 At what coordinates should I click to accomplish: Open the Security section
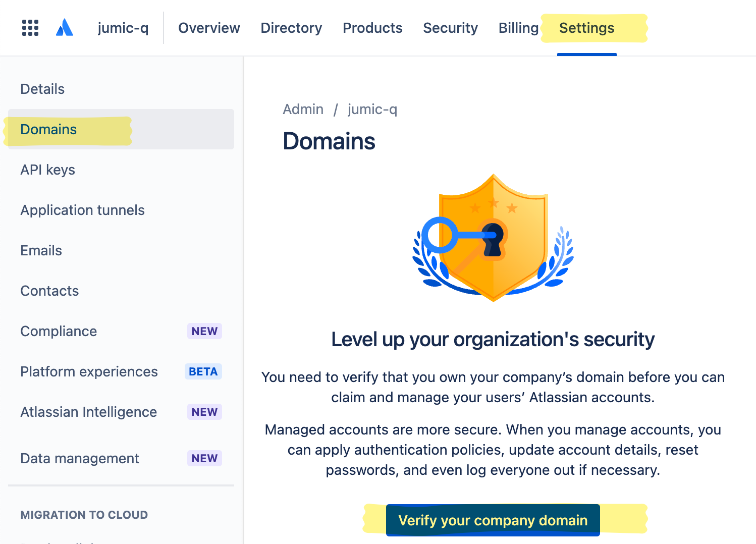click(x=450, y=28)
